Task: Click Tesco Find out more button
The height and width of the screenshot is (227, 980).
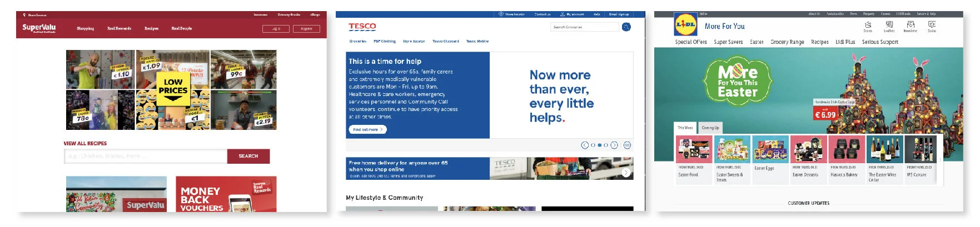Action: tap(368, 129)
